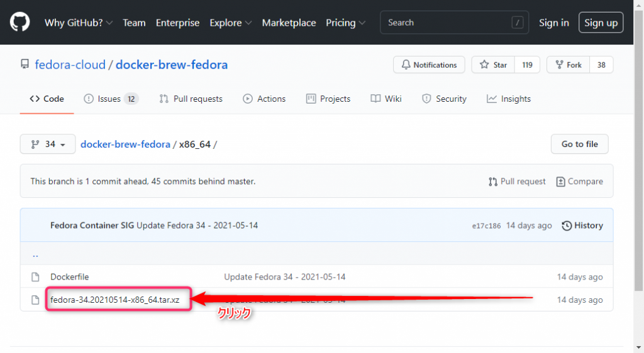
Task: Click the docker-brew-fedora breadcrumb link
Action: pos(125,144)
